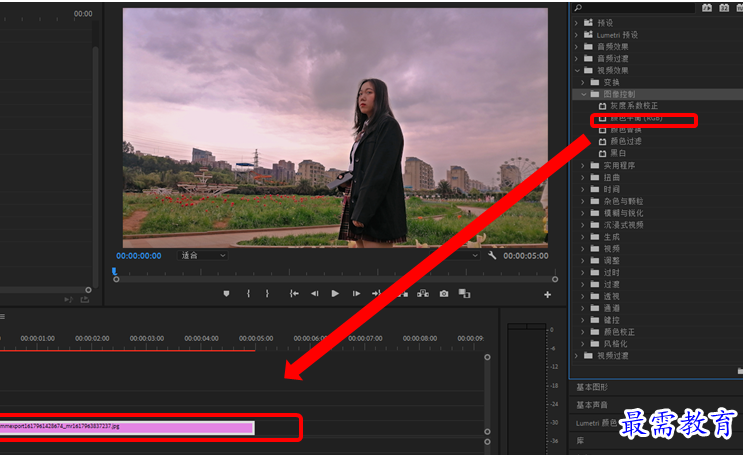The height and width of the screenshot is (455, 743).
Task: Toggle the YUV effects filter icon
Action: (x=740, y=8)
